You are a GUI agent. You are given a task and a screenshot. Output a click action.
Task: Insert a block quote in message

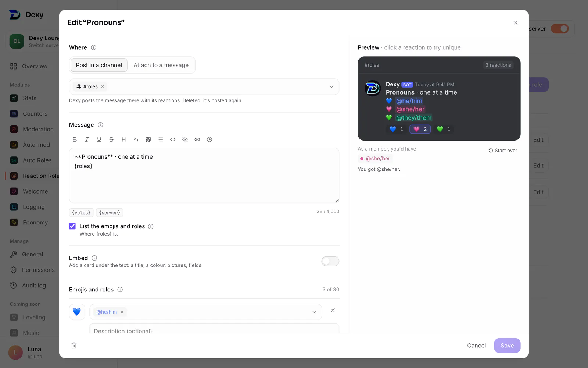[x=148, y=139]
